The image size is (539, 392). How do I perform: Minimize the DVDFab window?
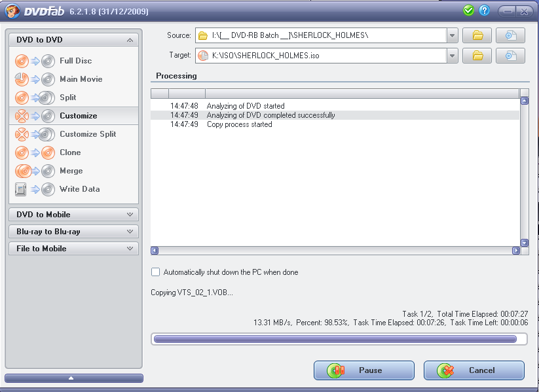(507, 11)
